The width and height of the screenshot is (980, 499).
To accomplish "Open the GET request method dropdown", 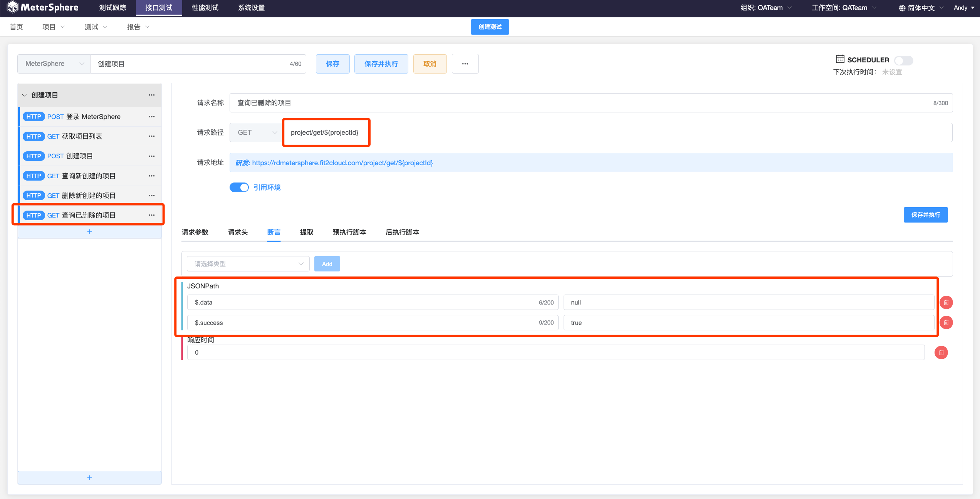I will pyautogui.click(x=257, y=132).
